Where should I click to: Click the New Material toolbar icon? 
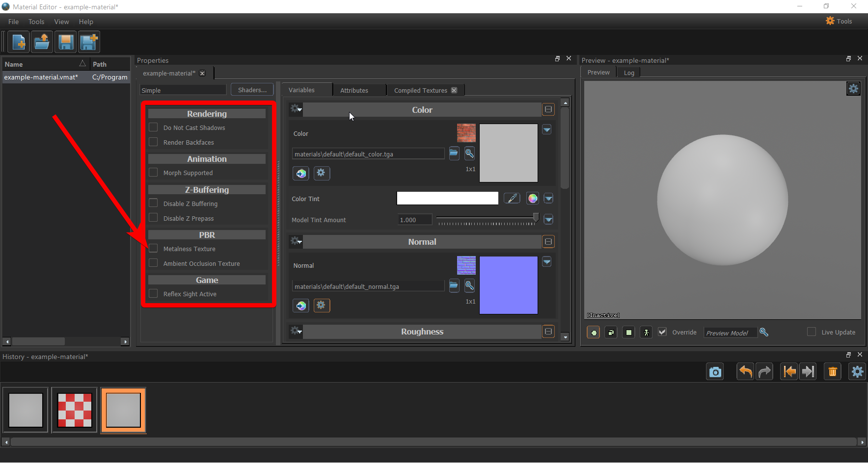(19, 42)
